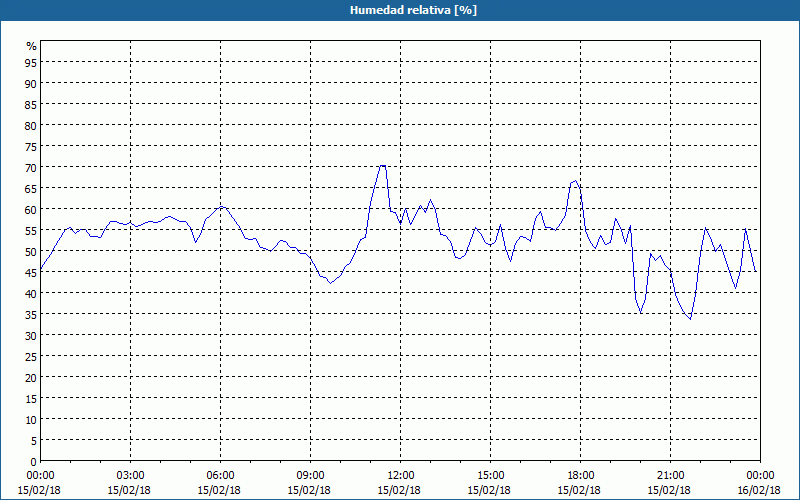The width and height of the screenshot is (800, 500).
Task: Pick the "35" y-axis tick label
Action: tap(31, 314)
